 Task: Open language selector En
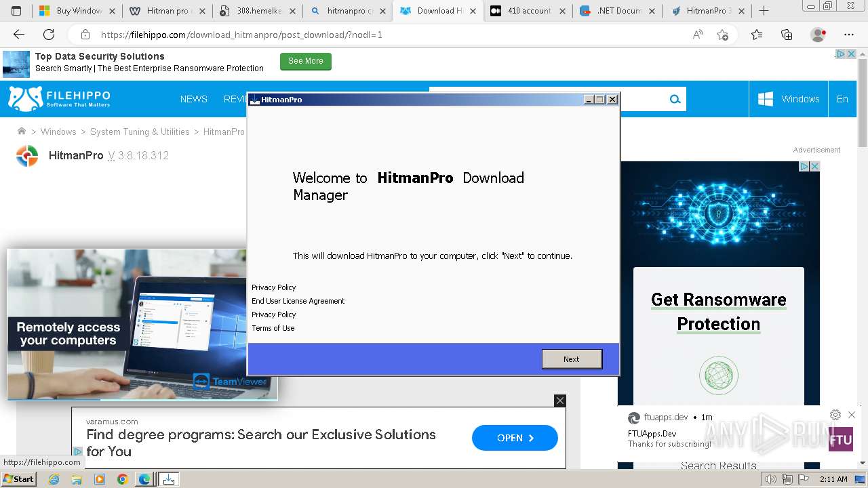[x=842, y=99]
